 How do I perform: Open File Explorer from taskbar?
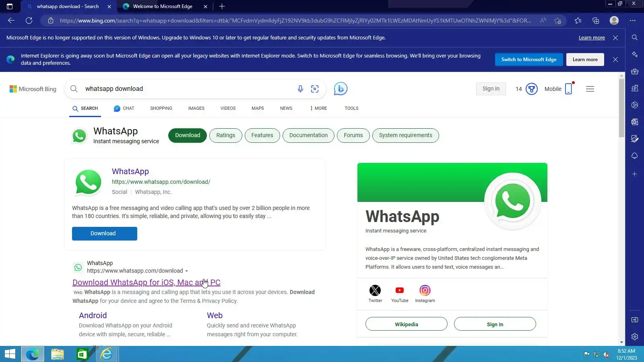(x=58, y=354)
